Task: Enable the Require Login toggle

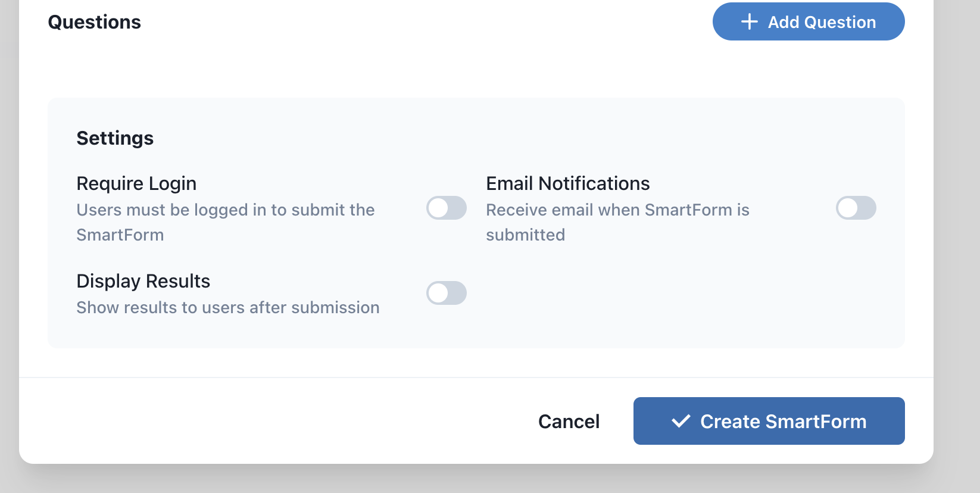Action: [x=446, y=208]
